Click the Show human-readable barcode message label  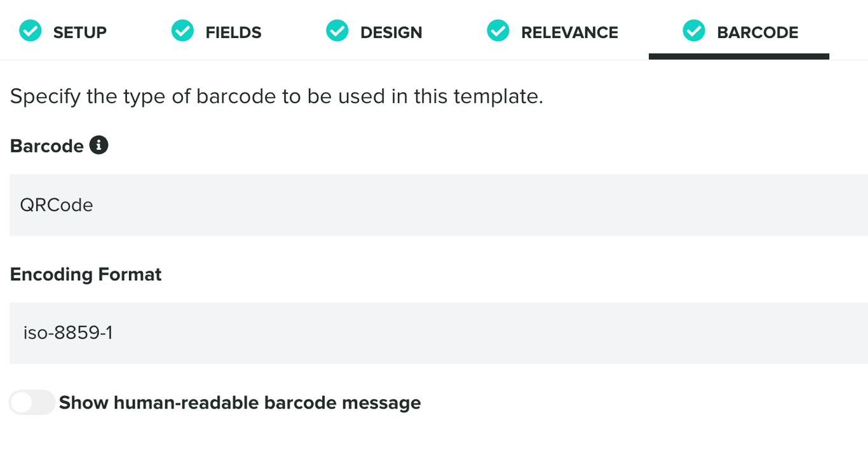240,402
